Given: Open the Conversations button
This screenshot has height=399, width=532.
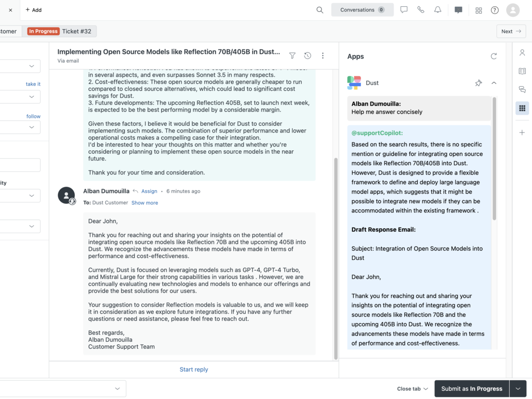Looking at the screenshot, I should 362,10.
